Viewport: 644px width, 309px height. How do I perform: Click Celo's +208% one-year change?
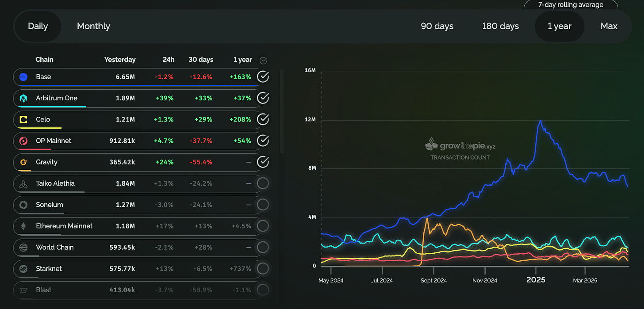point(240,119)
